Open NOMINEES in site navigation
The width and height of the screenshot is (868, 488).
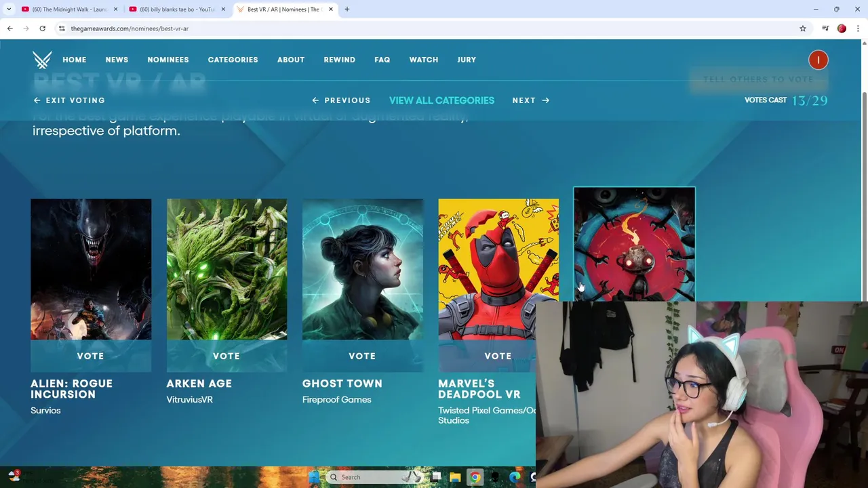pyautogui.click(x=168, y=60)
